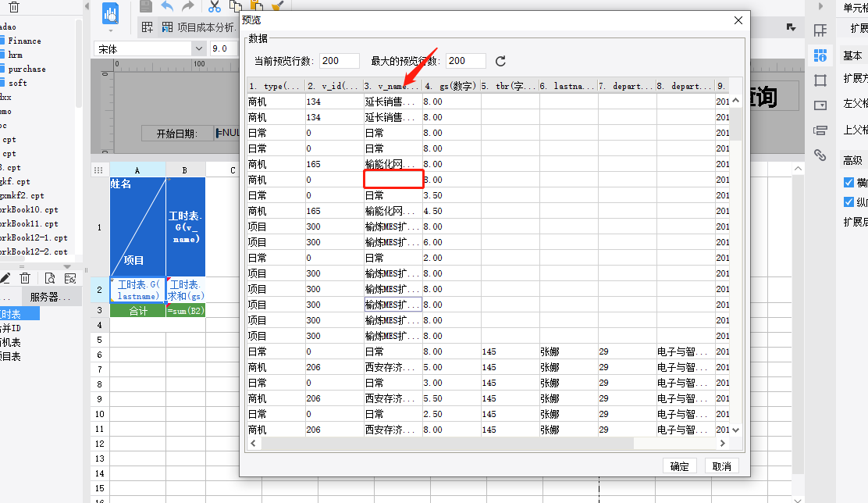
Task: Click the 当前预览行数 input field
Action: click(x=340, y=61)
